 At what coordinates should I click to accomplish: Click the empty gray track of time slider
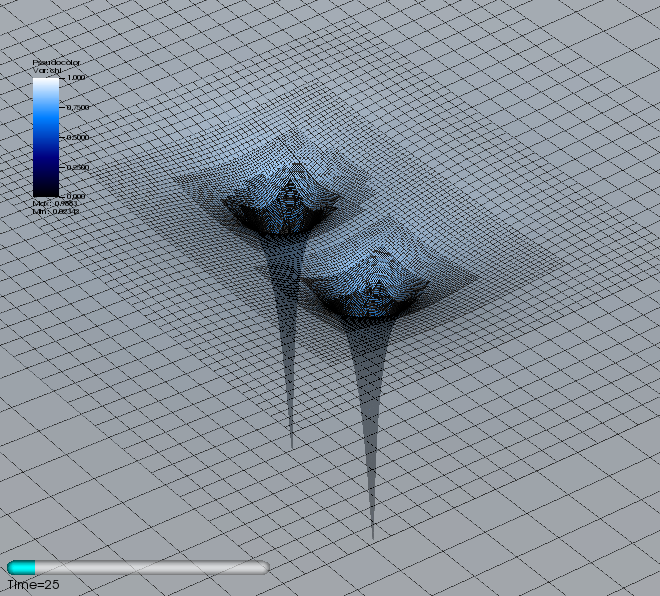pyautogui.click(x=150, y=567)
